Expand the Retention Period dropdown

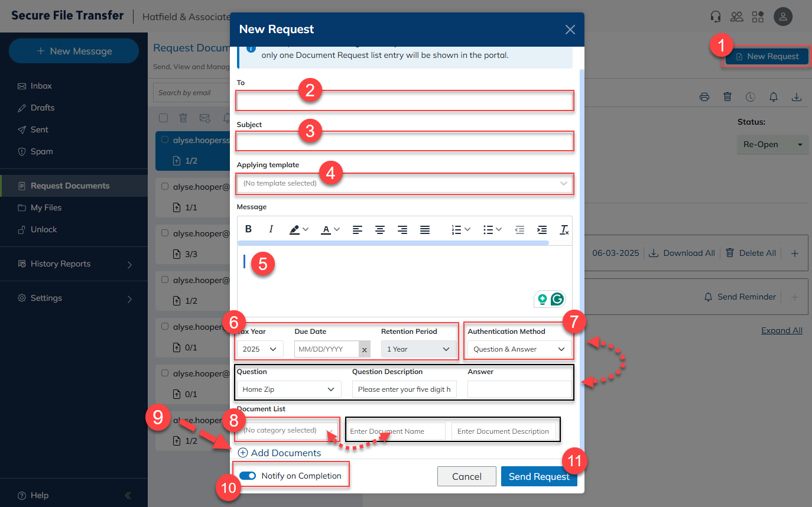[x=418, y=349]
